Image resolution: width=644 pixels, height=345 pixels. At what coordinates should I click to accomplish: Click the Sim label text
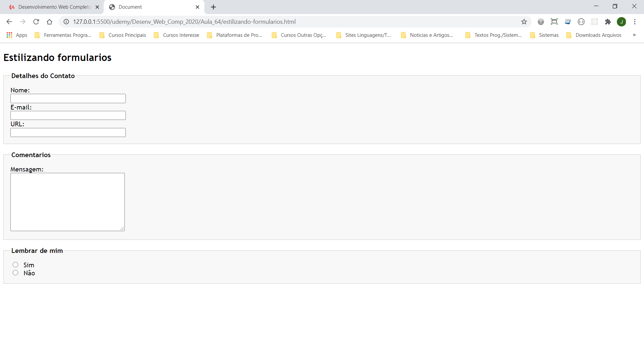pyautogui.click(x=29, y=265)
